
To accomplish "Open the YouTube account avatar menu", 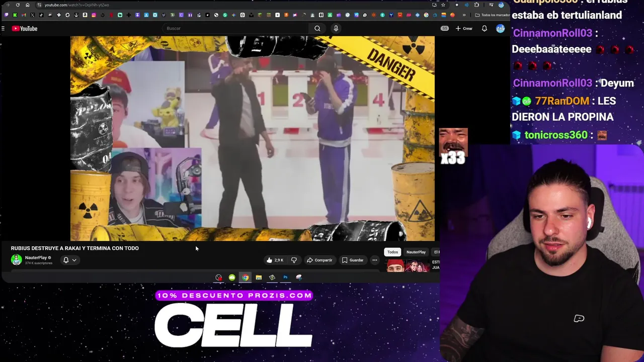I will point(500,29).
